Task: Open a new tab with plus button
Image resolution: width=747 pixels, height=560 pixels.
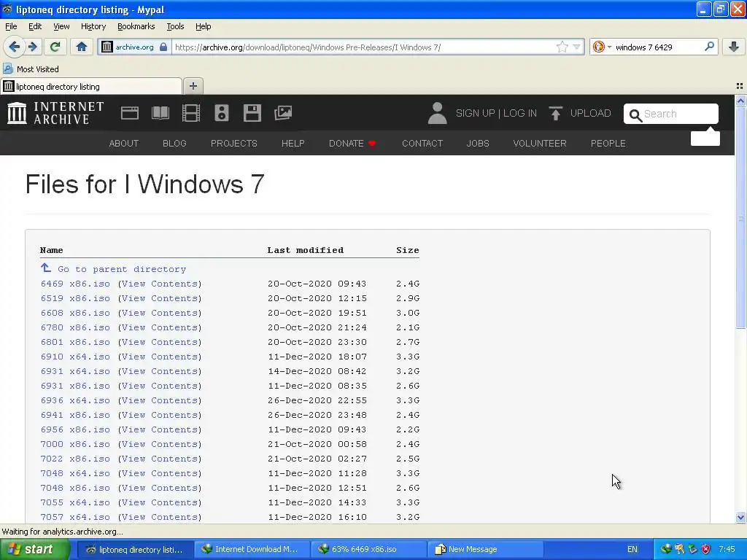Action: [x=193, y=86]
